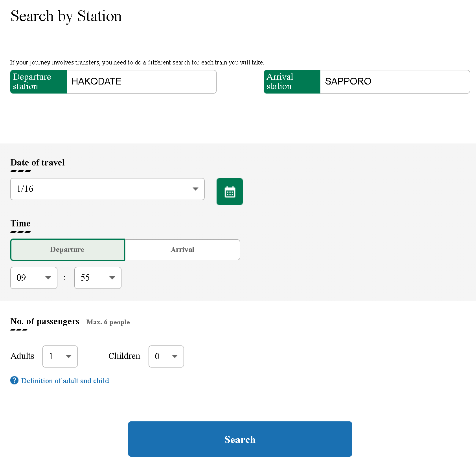Screen dimensions: 476x463
Task: Open the minute dropdown showing 55
Action: click(97, 278)
